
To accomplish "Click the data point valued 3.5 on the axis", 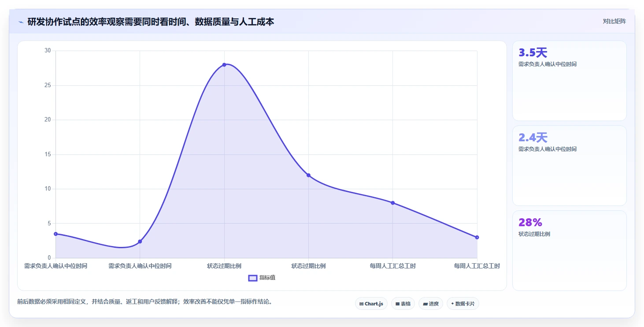I will (56, 234).
